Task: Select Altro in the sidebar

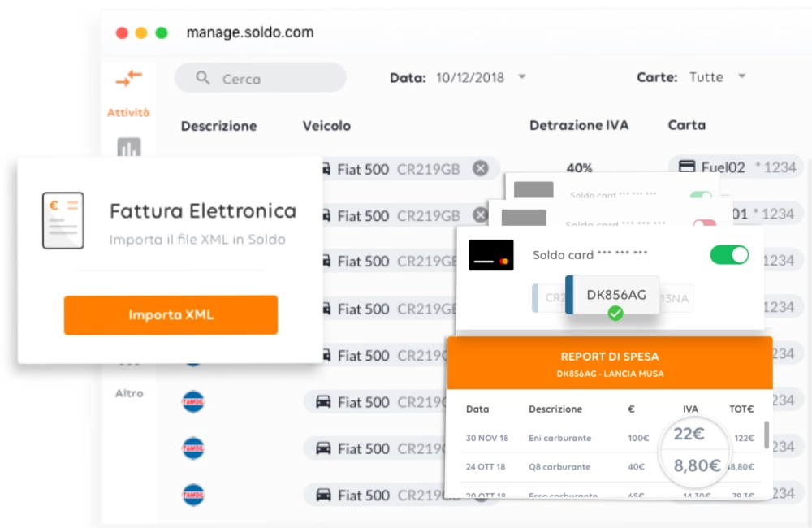Action: (129, 393)
